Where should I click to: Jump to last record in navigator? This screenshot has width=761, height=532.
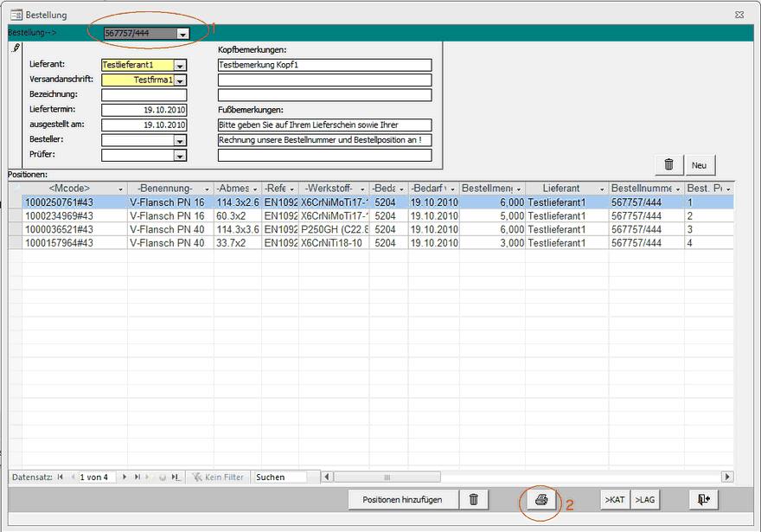coord(137,477)
